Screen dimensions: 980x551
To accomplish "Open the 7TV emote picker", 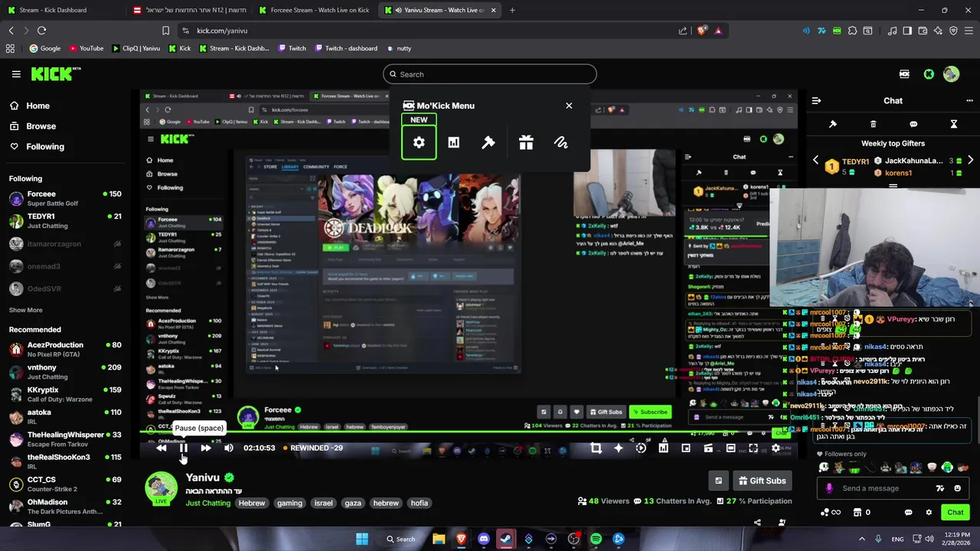I will point(940,488).
